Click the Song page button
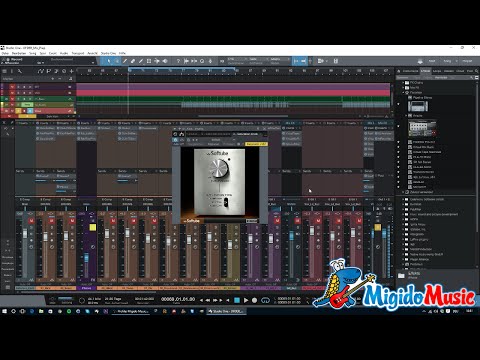 click(447, 61)
